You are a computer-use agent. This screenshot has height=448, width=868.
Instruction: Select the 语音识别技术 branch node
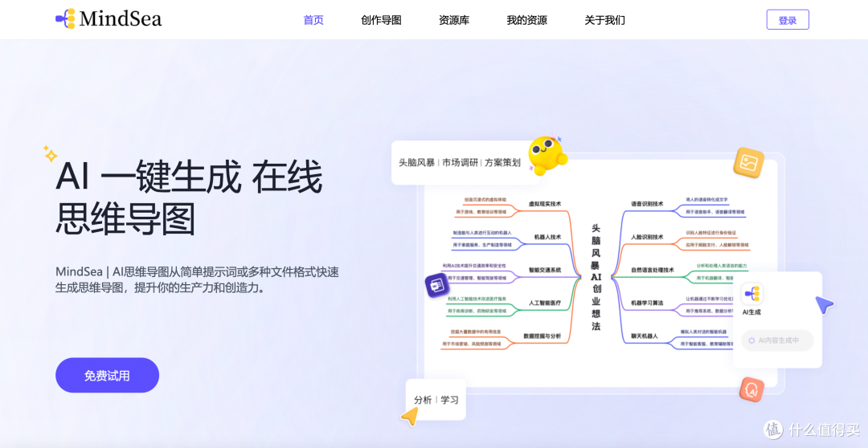tap(647, 204)
